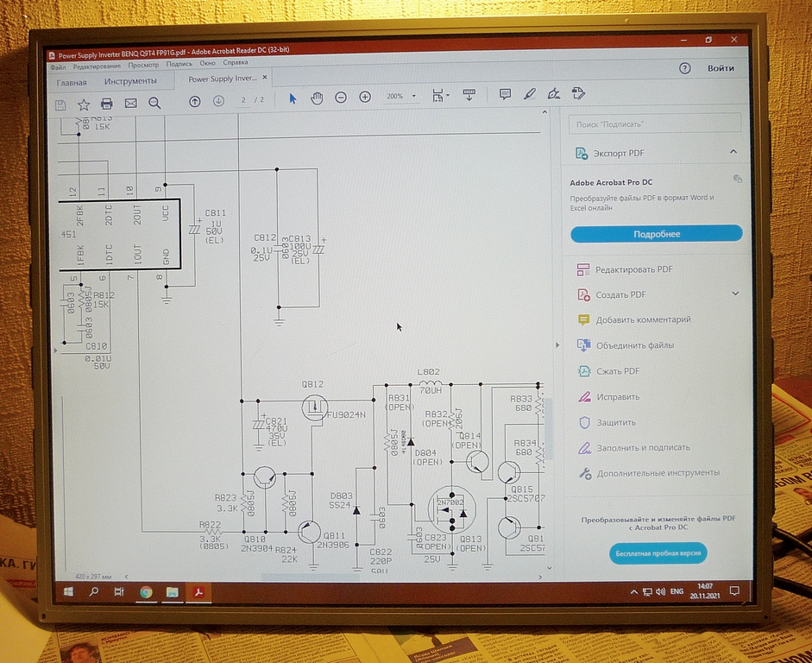
Task: Click the envelope email icon
Action: click(x=130, y=104)
